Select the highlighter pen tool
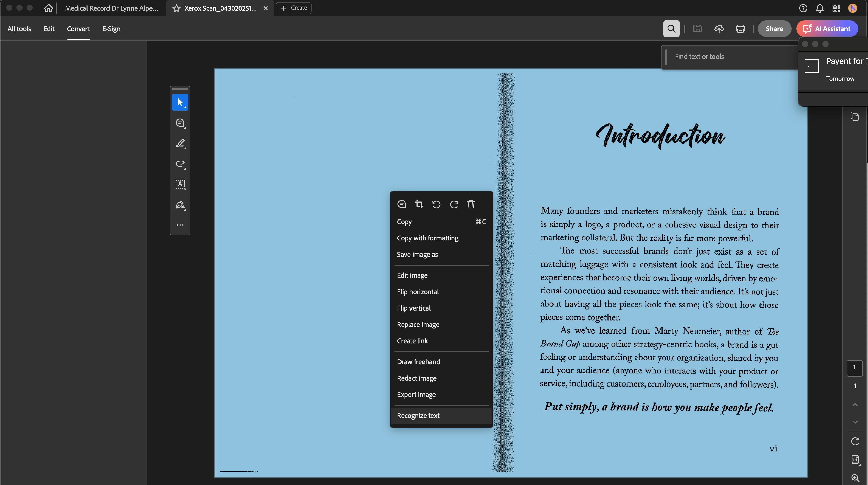Screen dimensions: 868x485 click(x=180, y=144)
